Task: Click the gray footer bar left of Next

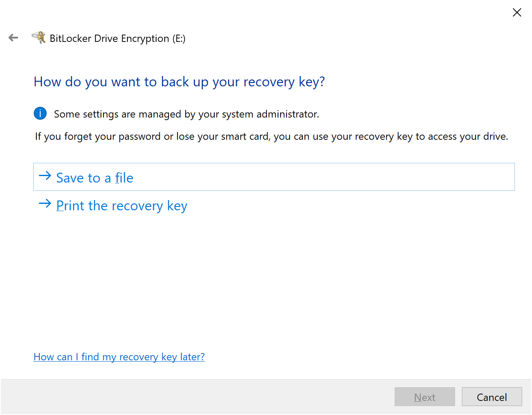Action: (x=197, y=397)
